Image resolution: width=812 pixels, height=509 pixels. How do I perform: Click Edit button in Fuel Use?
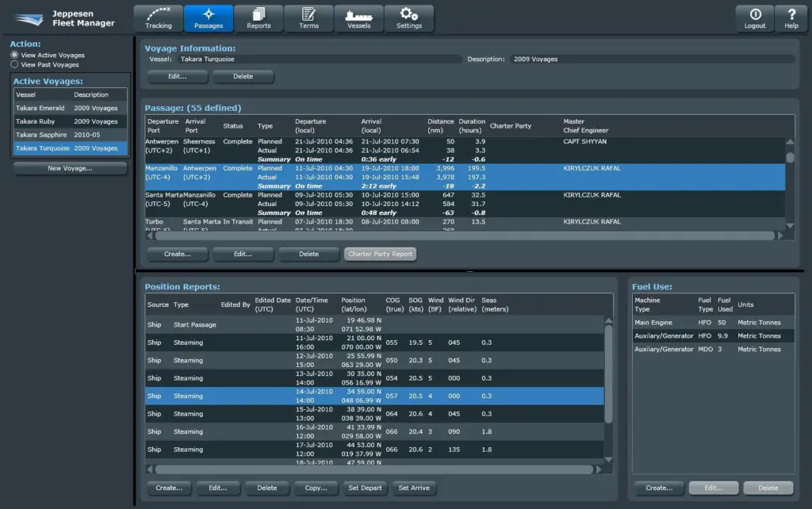713,488
